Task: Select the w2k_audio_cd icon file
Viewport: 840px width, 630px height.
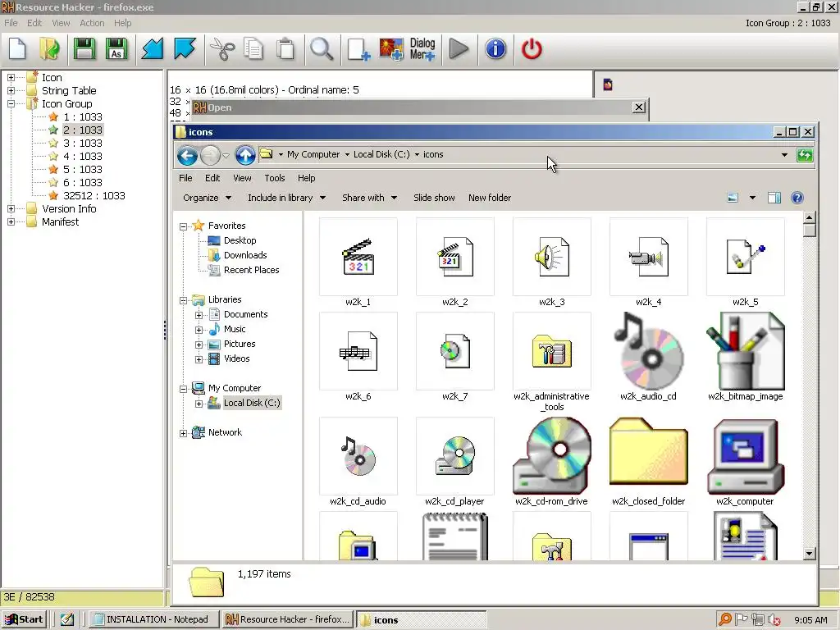Action: pos(648,357)
